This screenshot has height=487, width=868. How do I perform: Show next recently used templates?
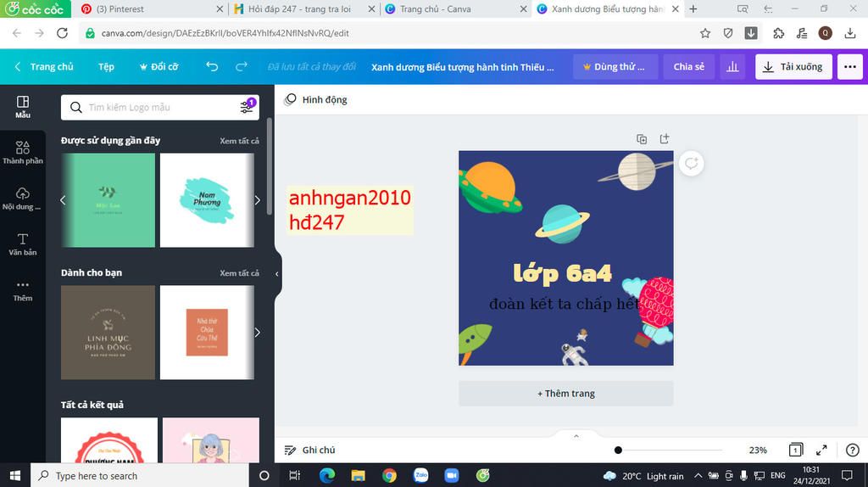pyautogui.click(x=257, y=200)
